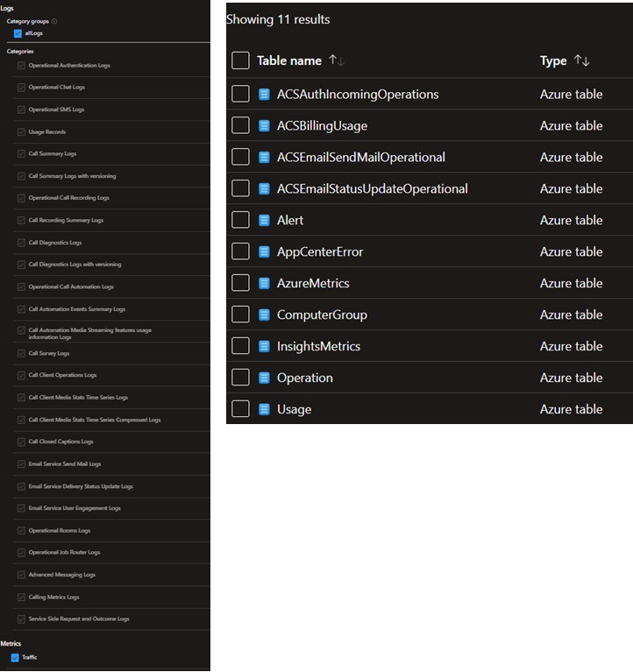Open the AppCenterError table name
This screenshot has width=633, height=672.
320,252
